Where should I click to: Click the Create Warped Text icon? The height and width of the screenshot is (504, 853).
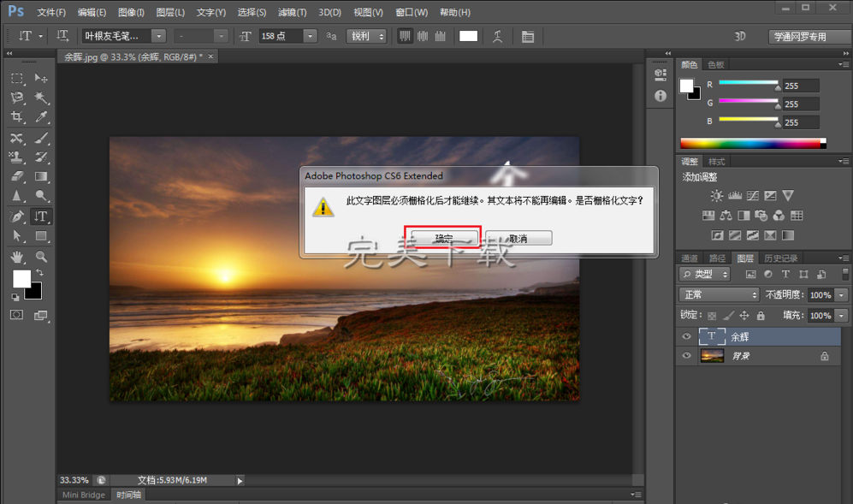coord(497,36)
